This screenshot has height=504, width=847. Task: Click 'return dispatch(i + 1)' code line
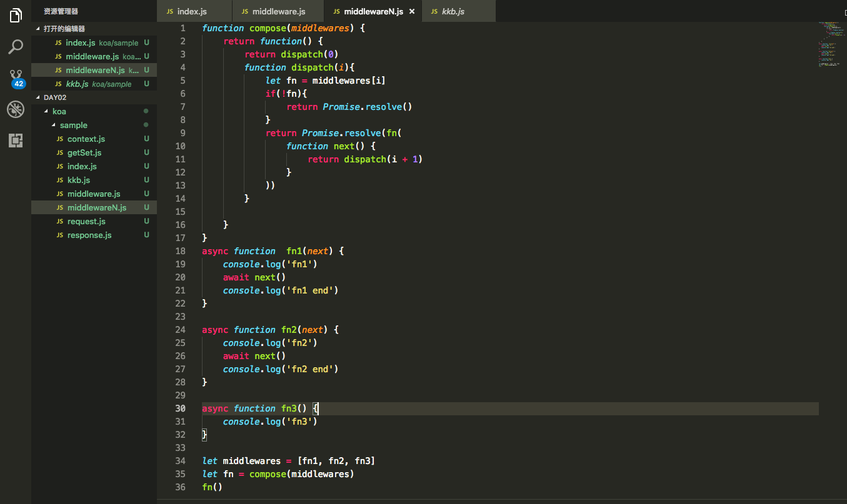365,159
